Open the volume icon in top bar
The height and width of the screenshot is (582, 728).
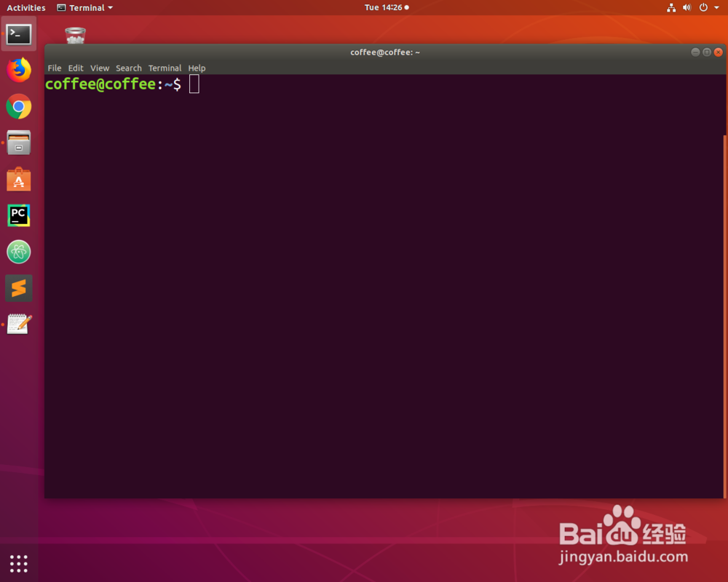pos(687,7)
